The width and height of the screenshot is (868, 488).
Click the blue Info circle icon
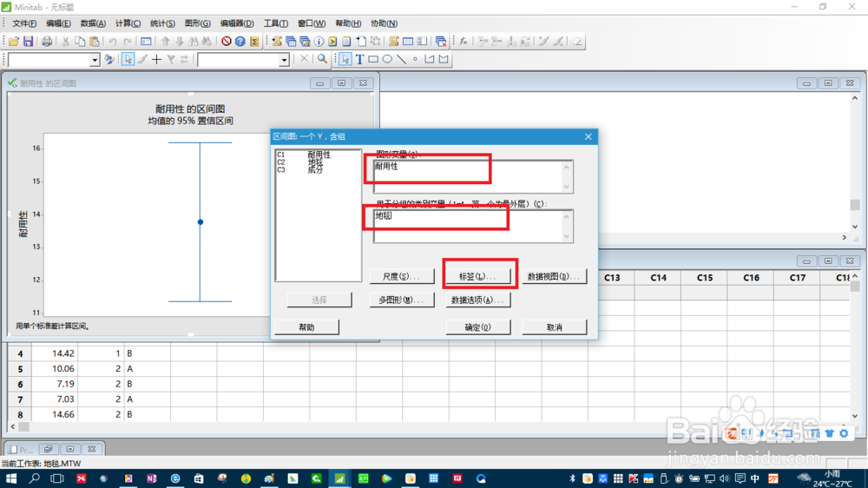pyautogui.click(x=319, y=41)
